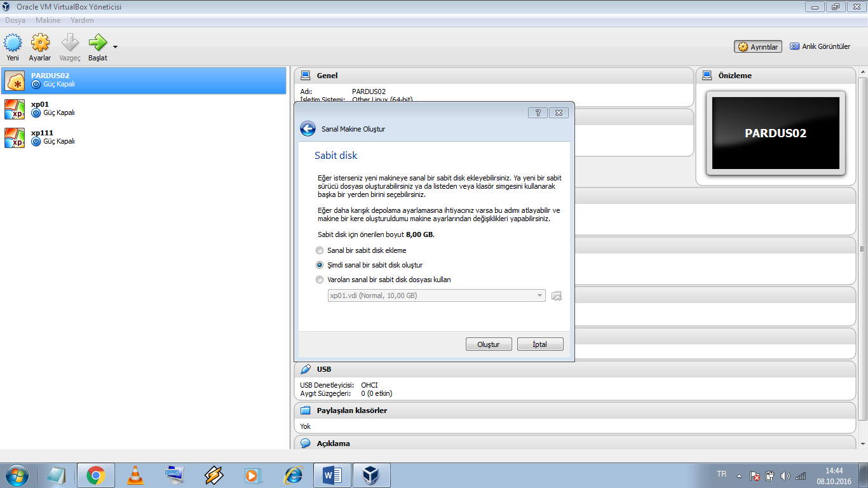Click the TR language indicator
This screenshot has width=868, height=488.
tap(721, 474)
